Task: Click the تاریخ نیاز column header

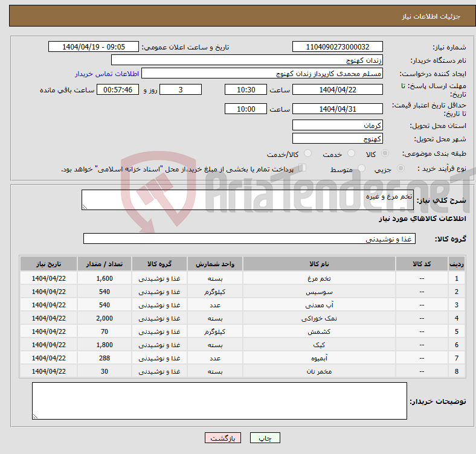Action: point(48,264)
